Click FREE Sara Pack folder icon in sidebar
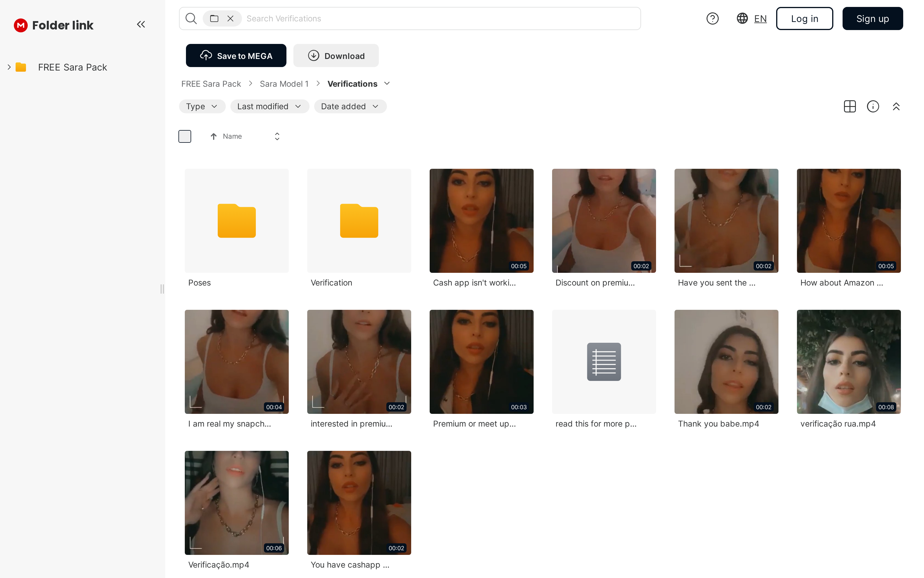The width and height of the screenshot is (924, 578). (21, 67)
